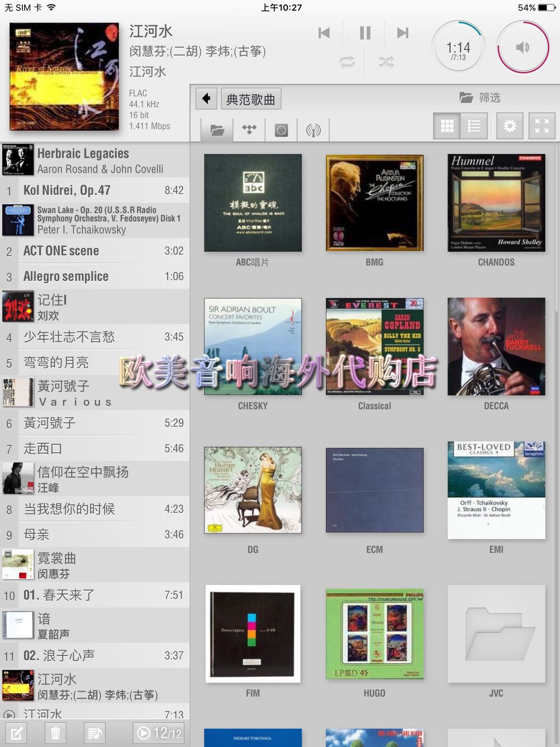Viewport: 560px width, 747px height.
Task: Open the now-playing album cover
Action: (x=64, y=77)
